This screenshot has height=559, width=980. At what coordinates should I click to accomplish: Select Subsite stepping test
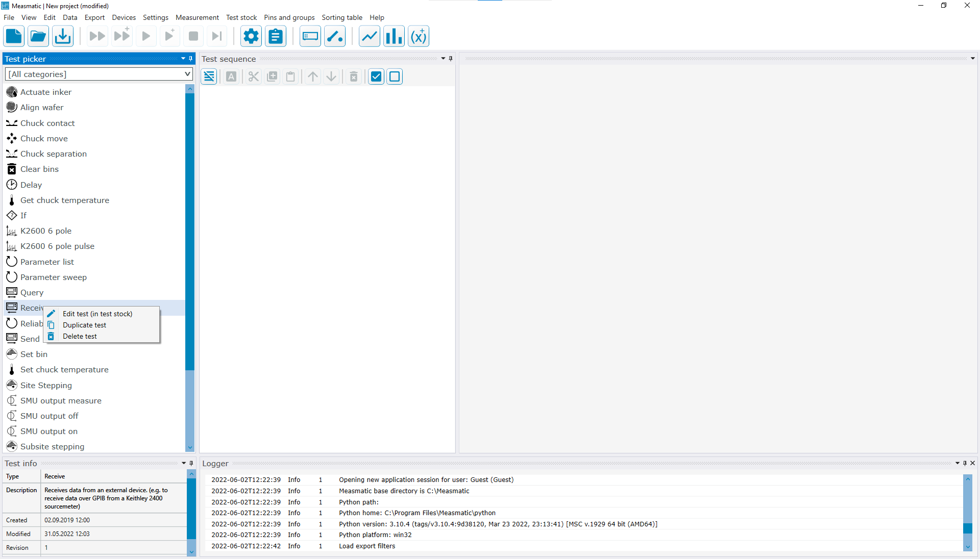(94, 446)
